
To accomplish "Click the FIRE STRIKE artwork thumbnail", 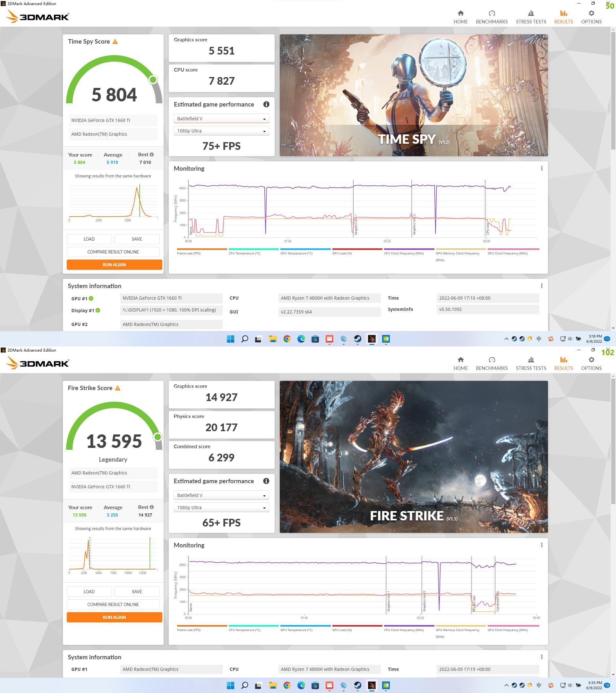I will pyautogui.click(x=414, y=457).
